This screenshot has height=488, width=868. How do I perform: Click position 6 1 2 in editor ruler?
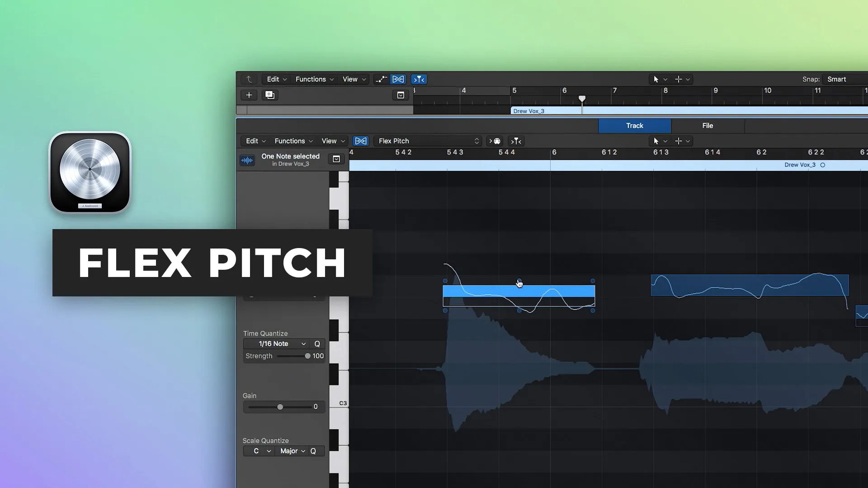point(609,152)
